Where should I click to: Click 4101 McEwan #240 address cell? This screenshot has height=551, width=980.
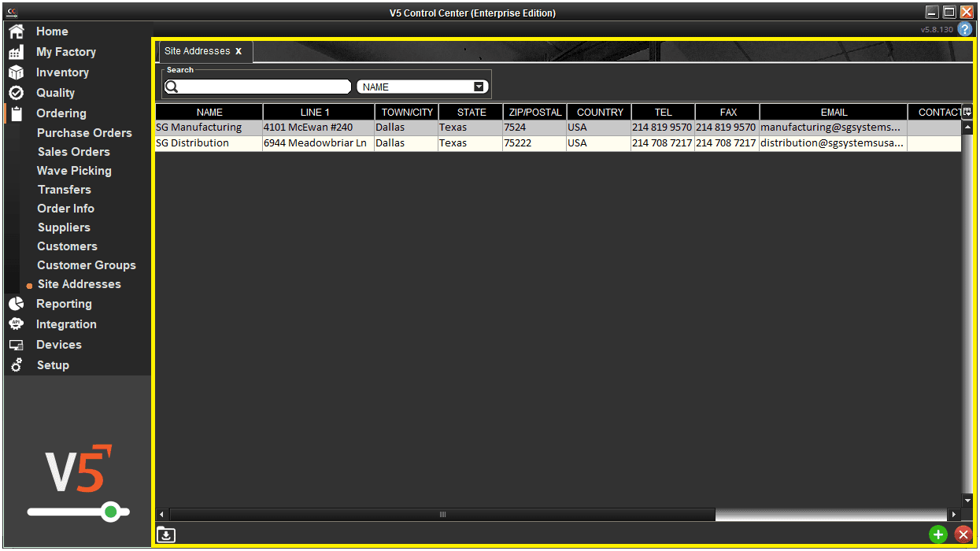[318, 128]
